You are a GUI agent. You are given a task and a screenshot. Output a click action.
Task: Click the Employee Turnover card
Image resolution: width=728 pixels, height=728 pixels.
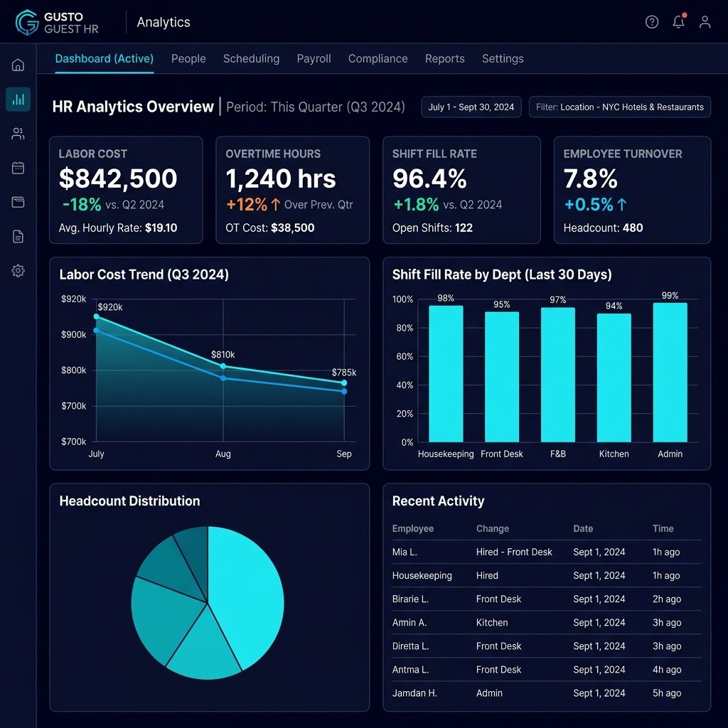[632, 190]
